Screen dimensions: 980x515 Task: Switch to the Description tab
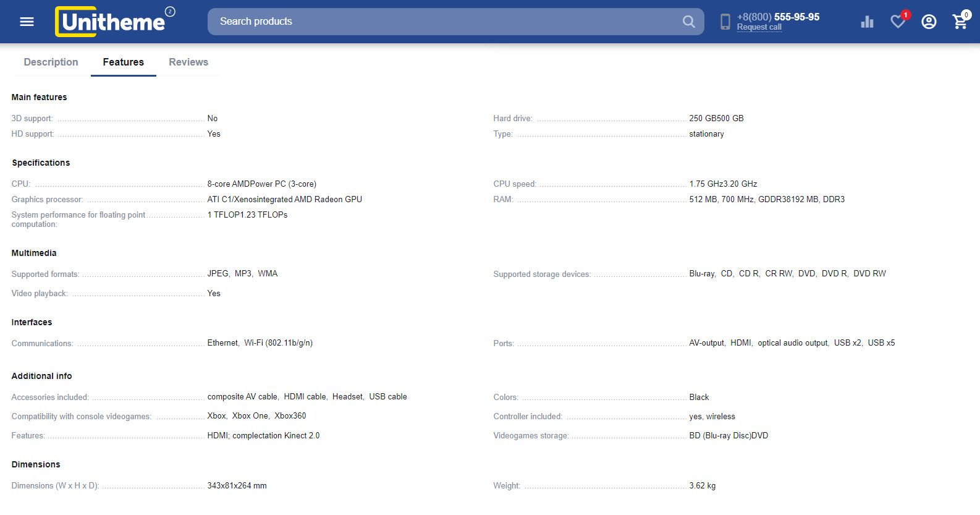click(51, 62)
